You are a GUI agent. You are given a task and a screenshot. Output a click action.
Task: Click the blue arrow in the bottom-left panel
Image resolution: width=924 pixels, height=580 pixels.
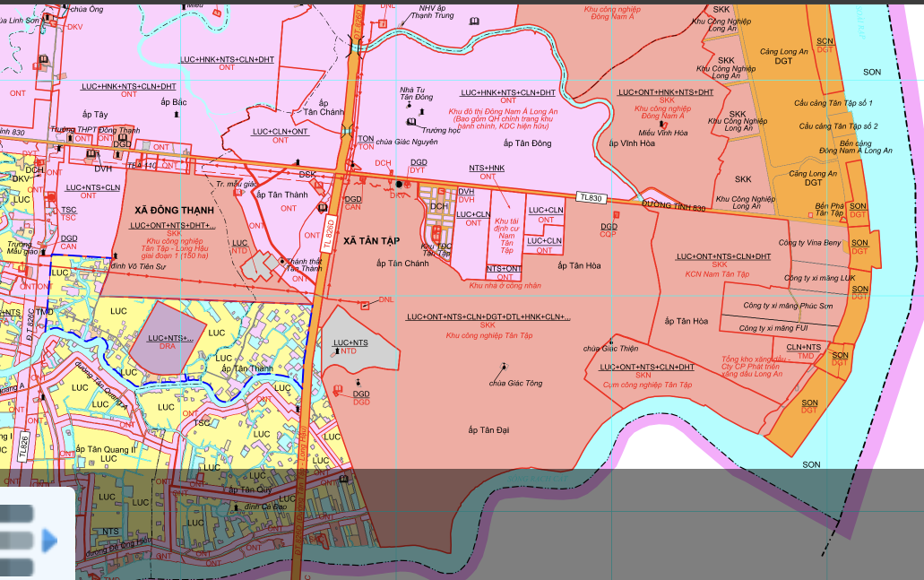click(x=49, y=541)
